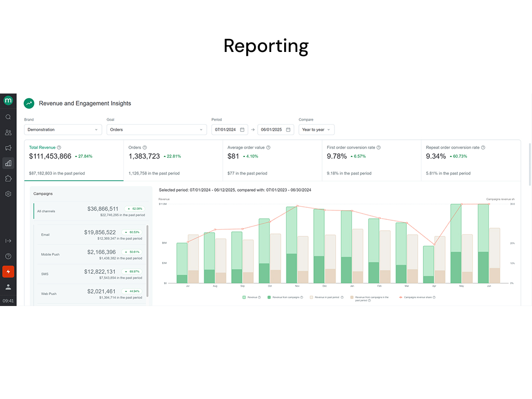Click the Analytics bar chart sidebar icon
This screenshot has height=399, width=532.
pos(8,163)
